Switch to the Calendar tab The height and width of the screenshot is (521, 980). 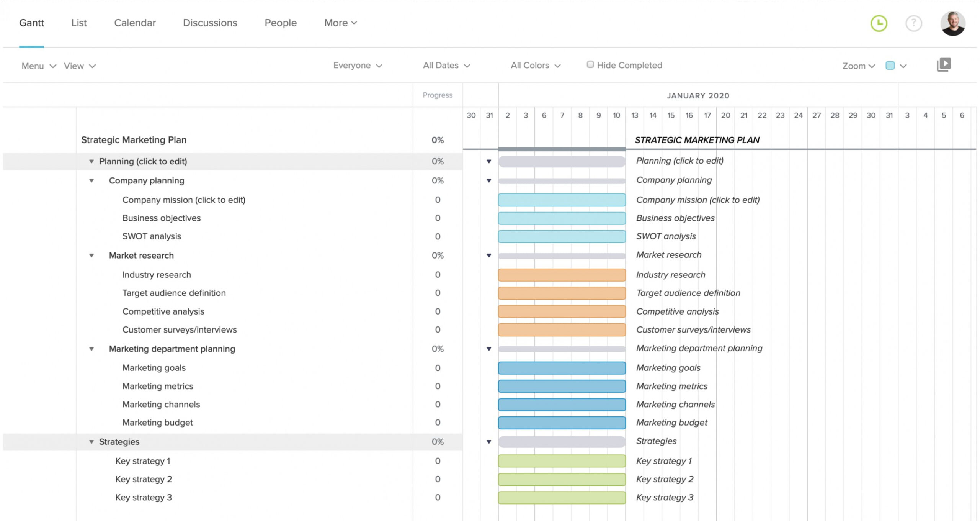pos(135,23)
